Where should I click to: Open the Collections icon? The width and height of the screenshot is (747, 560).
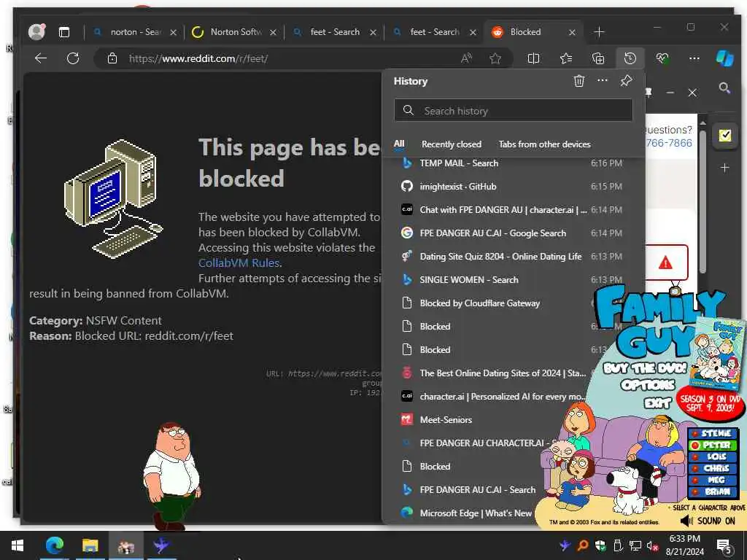tap(598, 58)
